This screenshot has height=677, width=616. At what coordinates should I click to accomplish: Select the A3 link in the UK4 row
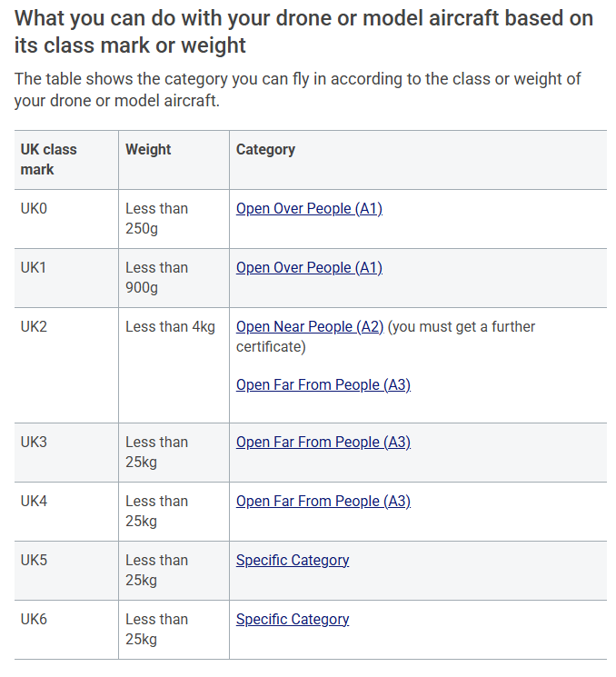tap(323, 502)
